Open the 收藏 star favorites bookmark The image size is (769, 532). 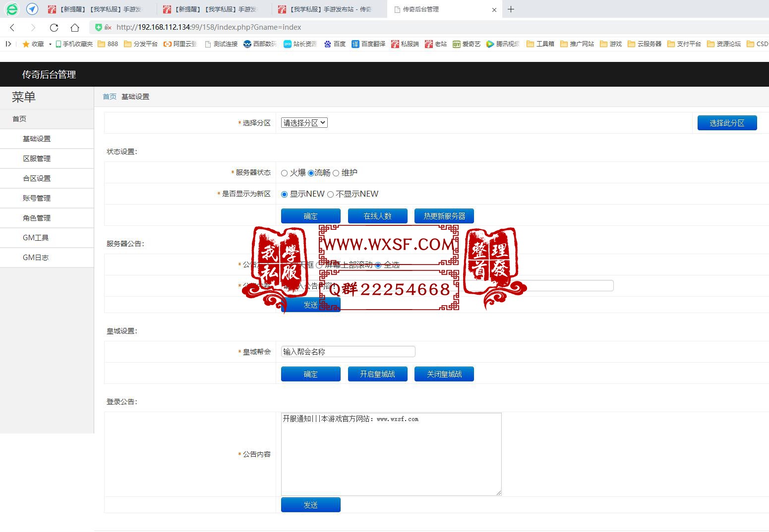pyautogui.click(x=33, y=44)
